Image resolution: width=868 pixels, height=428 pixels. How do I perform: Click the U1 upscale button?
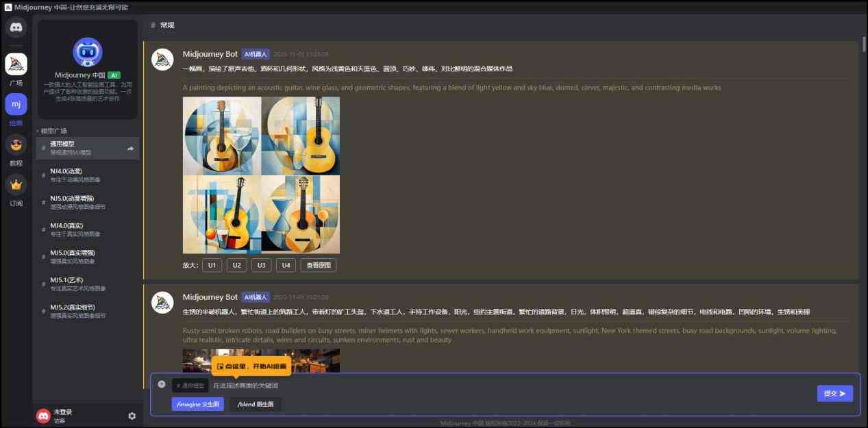coord(212,265)
